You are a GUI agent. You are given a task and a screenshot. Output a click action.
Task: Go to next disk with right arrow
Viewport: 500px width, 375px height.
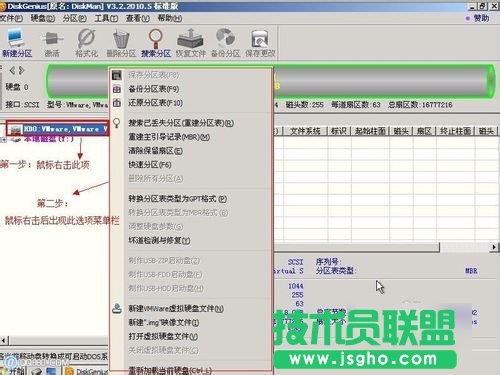click(x=22, y=70)
